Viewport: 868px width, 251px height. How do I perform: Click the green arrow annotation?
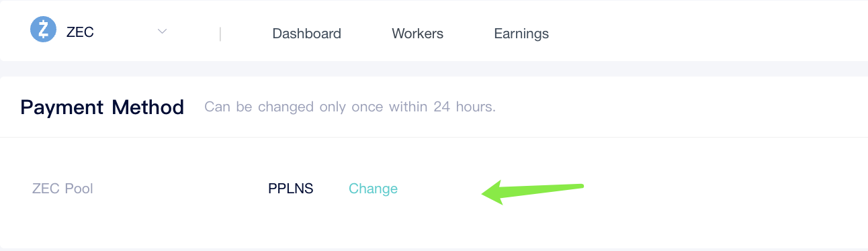coord(533,192)
